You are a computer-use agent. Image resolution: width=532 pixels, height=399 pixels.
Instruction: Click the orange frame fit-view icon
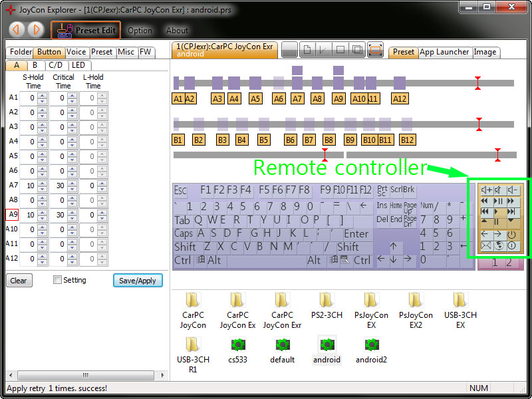point(375,51)
